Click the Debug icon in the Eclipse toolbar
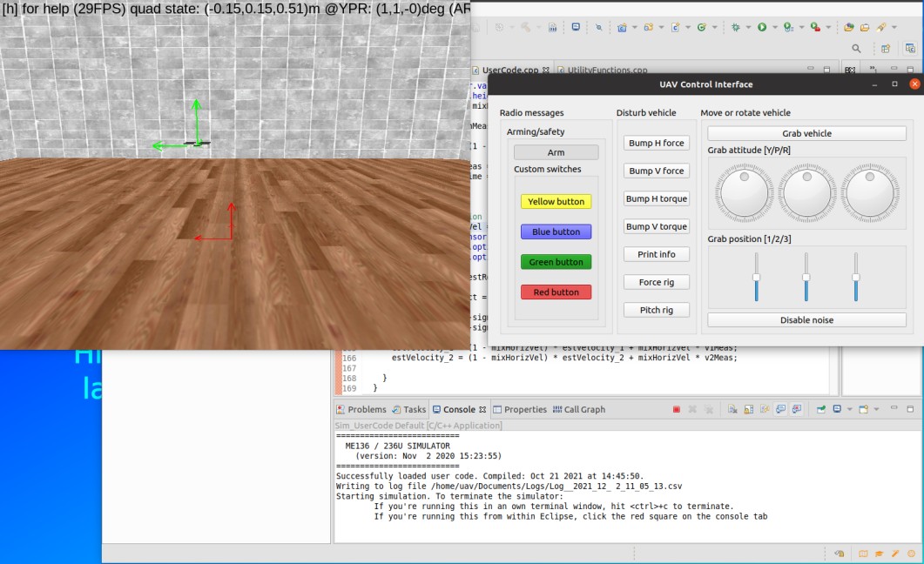The width and height of the screenshot is (924, 564). (x=734, y=27)
